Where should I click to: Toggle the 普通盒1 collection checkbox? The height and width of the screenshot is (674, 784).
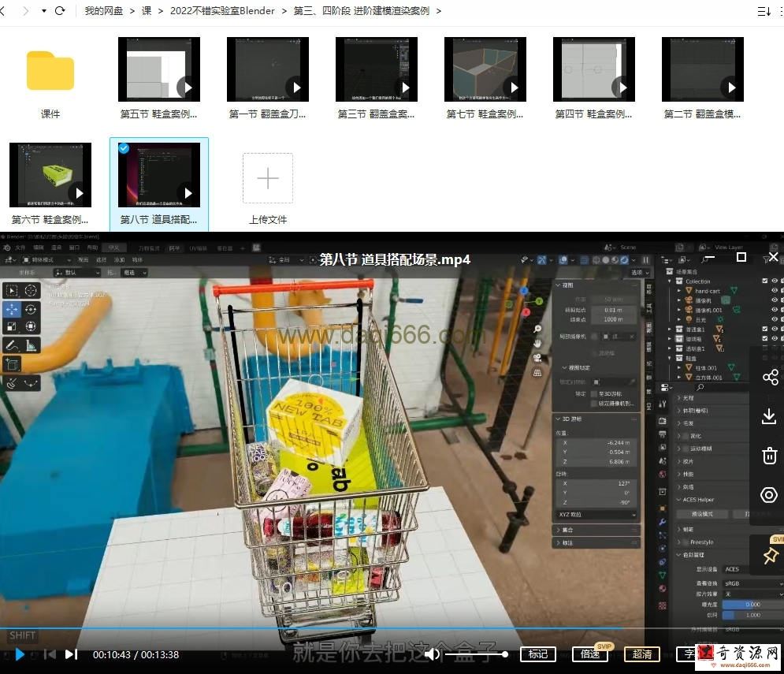[764, 329]
